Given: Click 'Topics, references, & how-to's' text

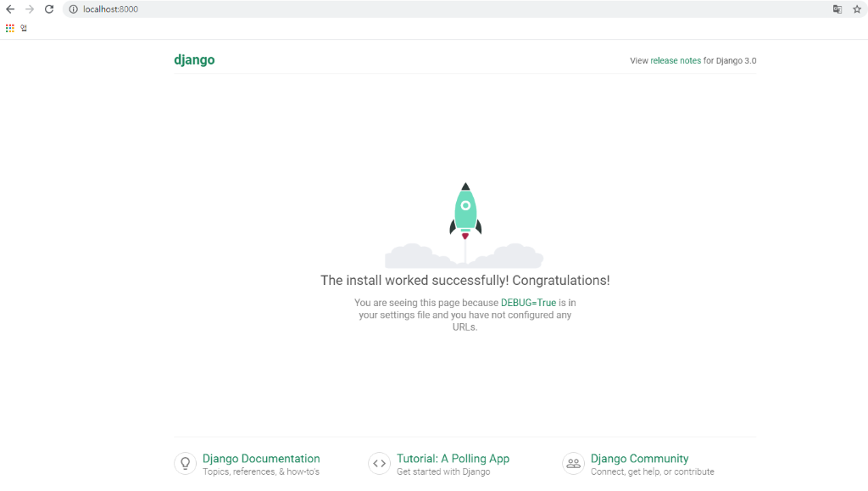Looking at the screenshot, I should coord(261,472).
